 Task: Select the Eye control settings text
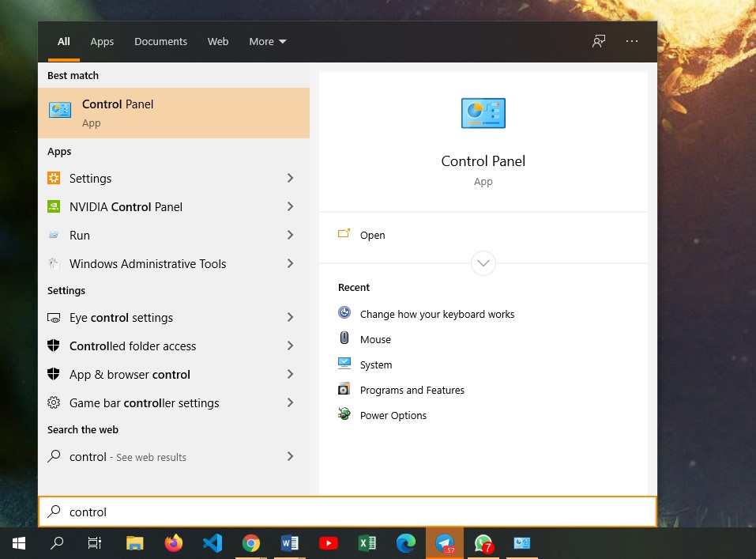point(121,318)
